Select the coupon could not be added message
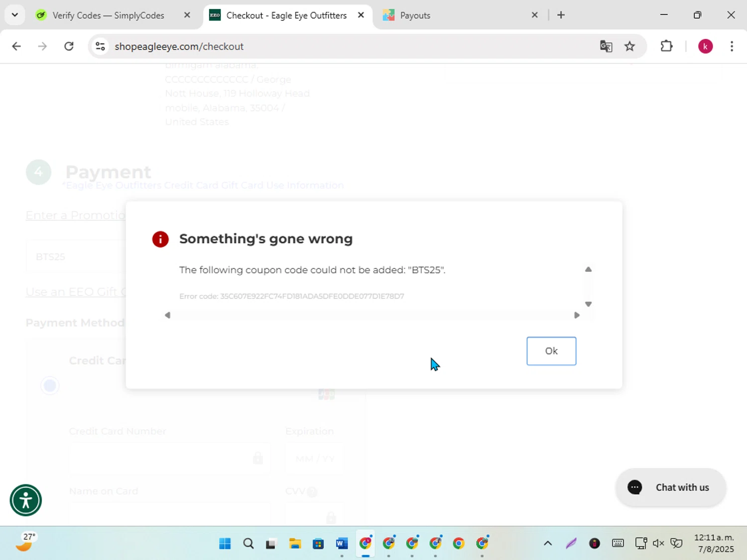 (312, 270)
